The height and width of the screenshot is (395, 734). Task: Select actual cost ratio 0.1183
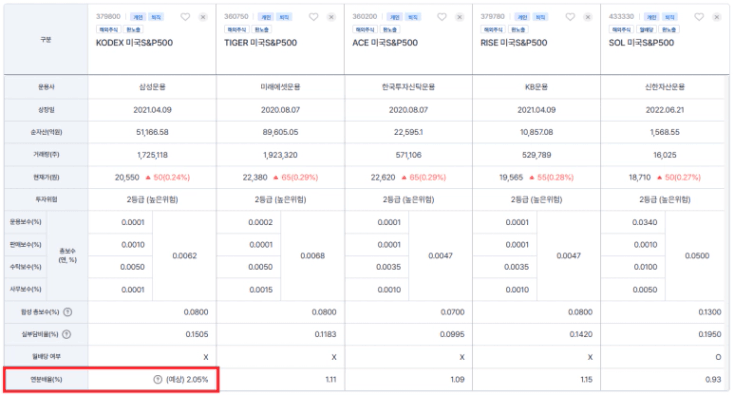[x=325, y=335]
